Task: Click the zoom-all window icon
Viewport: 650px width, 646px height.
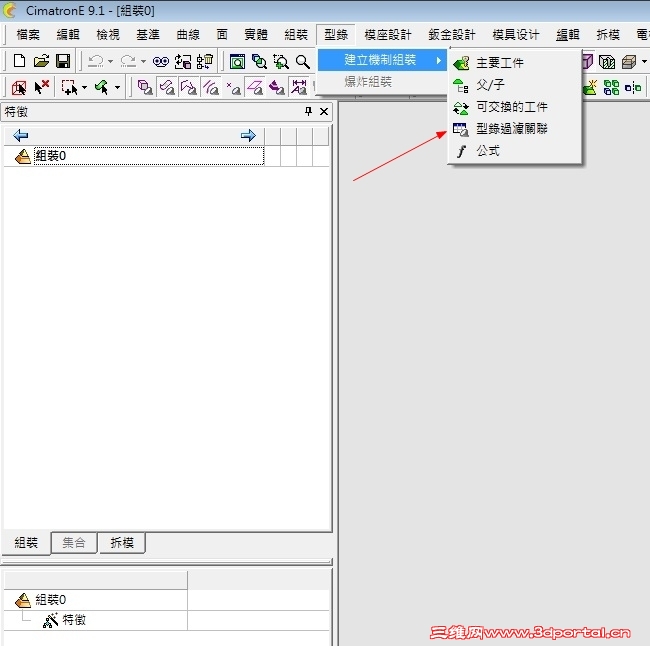Action: 238,62
